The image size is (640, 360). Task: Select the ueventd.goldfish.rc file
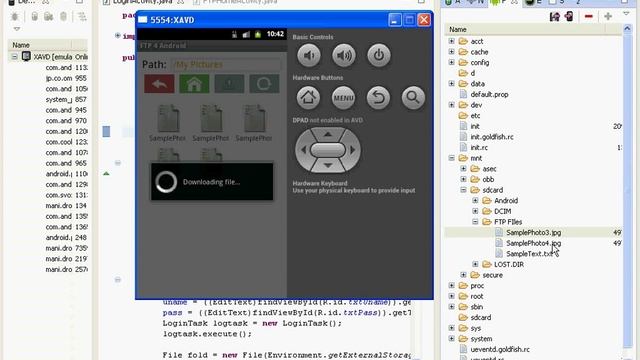point(500,349)
